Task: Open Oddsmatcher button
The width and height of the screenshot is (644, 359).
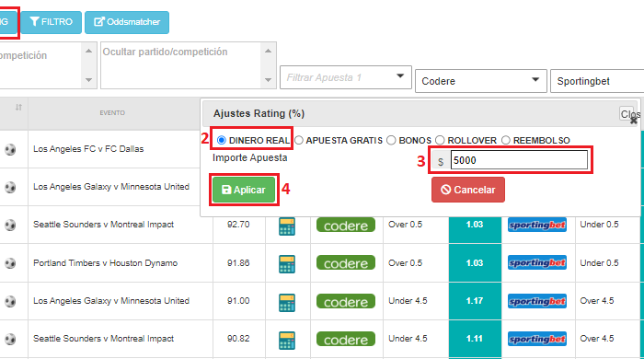Action: 127,22
